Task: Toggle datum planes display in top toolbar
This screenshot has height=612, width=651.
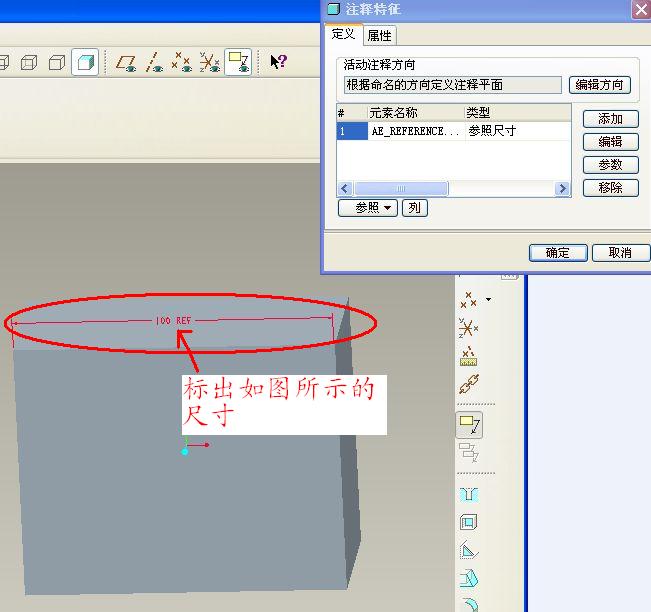Action: [x=126, y=62]
